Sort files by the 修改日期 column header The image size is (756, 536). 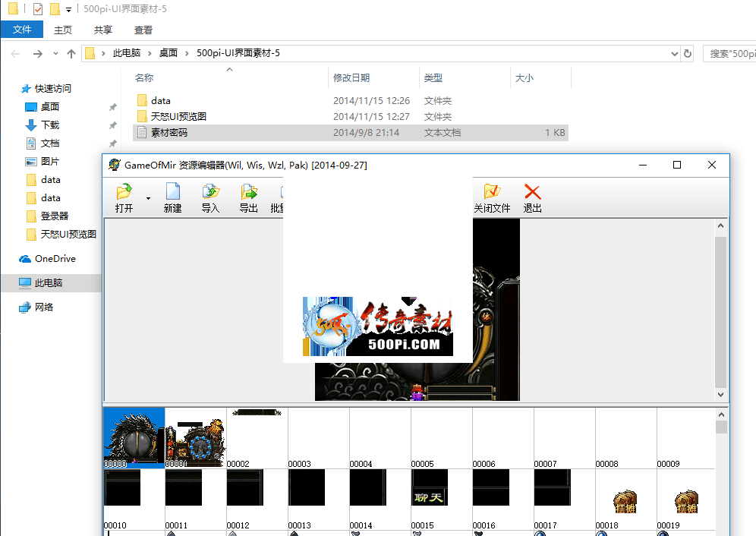point(374,77)
